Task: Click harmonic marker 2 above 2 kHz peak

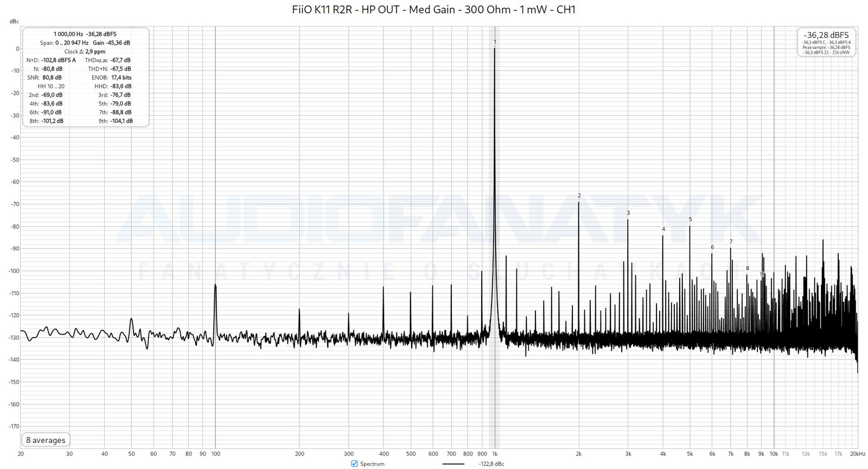Action: point(579,196)
